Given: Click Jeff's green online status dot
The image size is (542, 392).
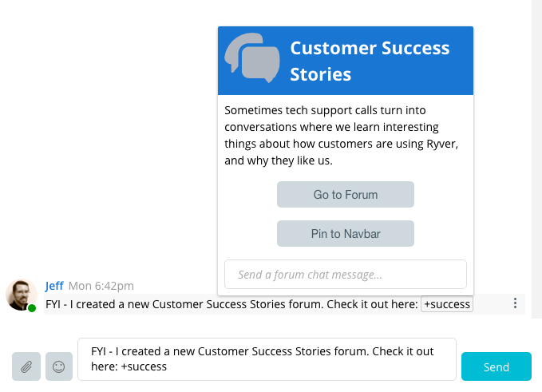Looking at the screenshot, I should click(x=32, y=308).
